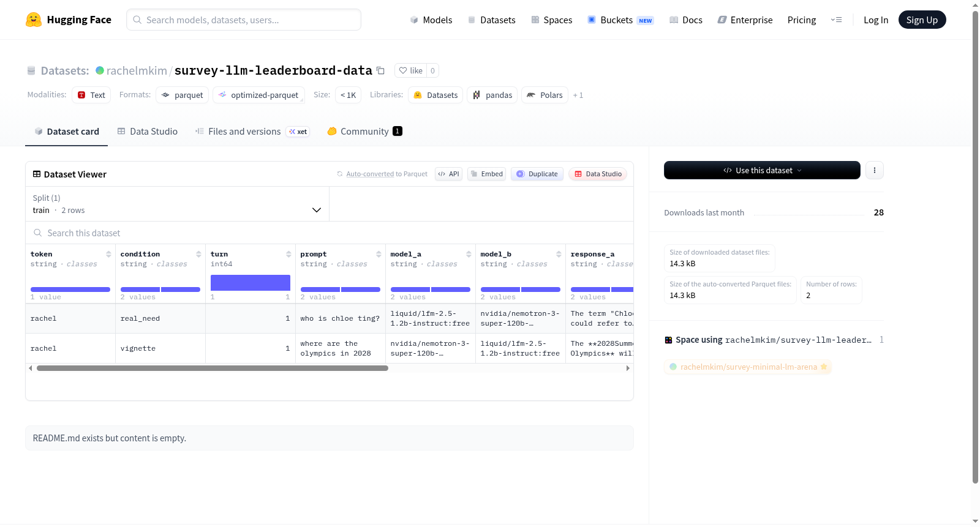Select the Datasets library tag
The image size is (980, 527).
click(435, 95)
